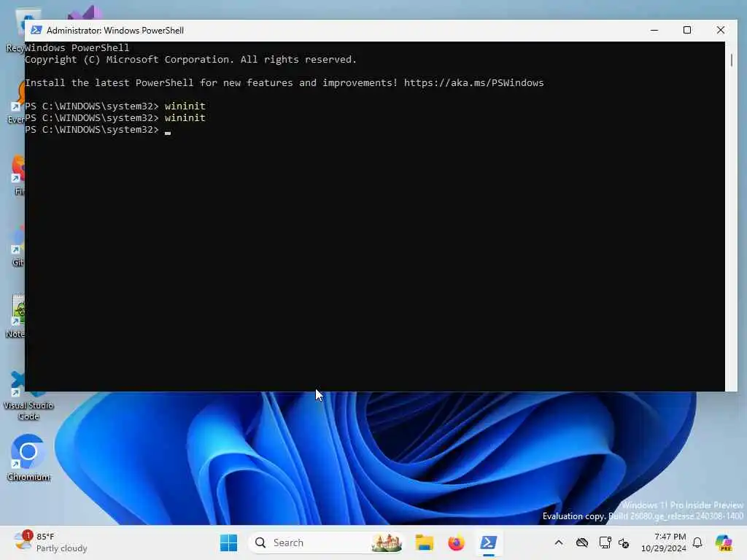The image size is (747, 560).
Task: Click the muted volume tray icon
Action: pos(624,542)
